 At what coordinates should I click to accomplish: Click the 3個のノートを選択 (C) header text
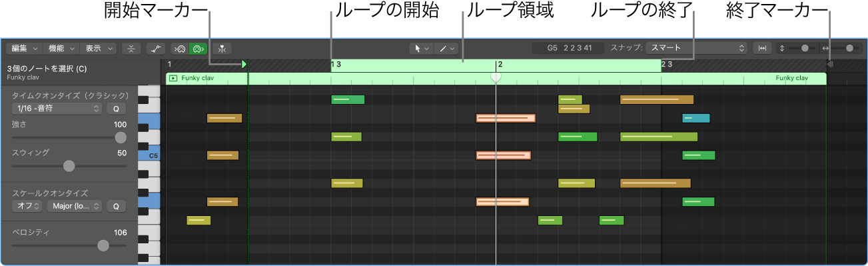coord(47,69)
